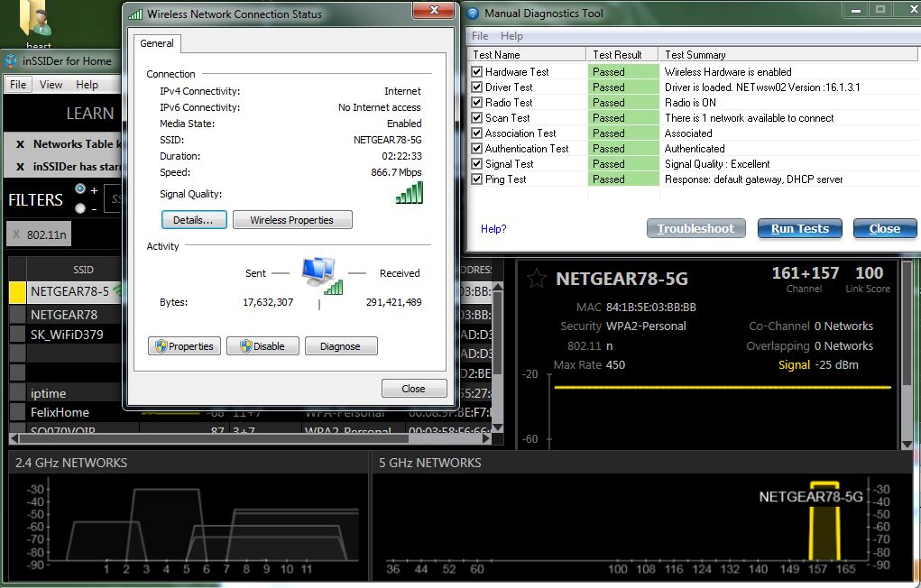Uncheck the Association Test checkbox
The image size is (921, 588).
click(x=477, y=133)
